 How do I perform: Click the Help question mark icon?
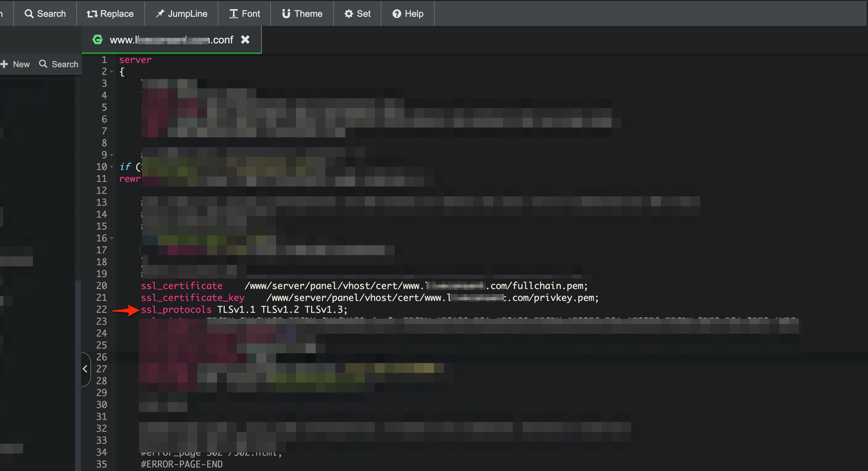click(x=397, y=14)
